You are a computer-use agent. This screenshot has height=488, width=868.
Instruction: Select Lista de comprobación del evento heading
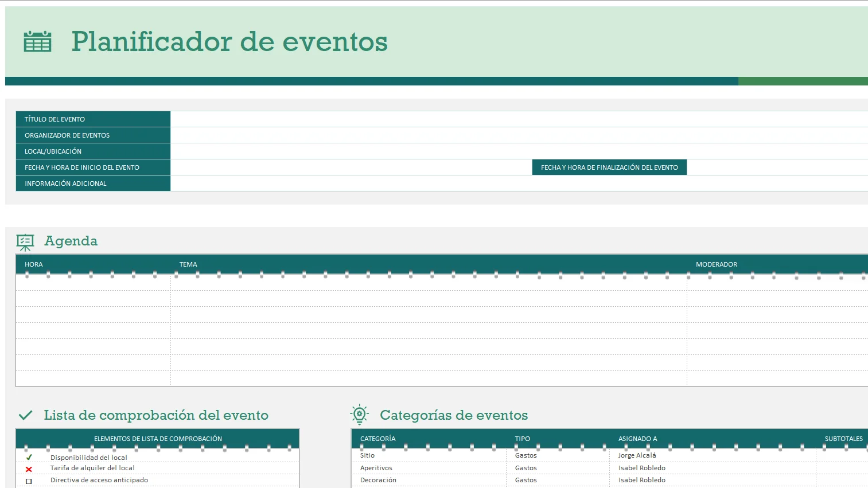pos(156,415)
